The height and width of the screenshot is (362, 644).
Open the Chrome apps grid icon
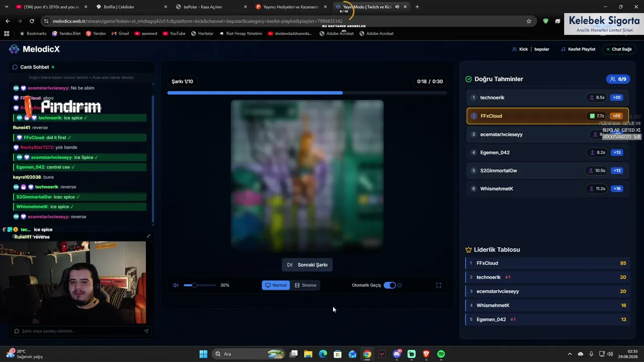pos(7,33)
